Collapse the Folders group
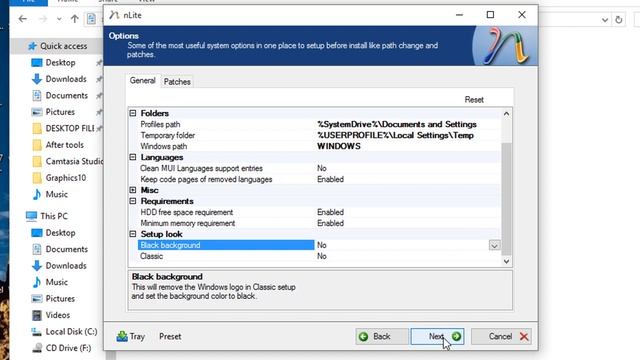640x360 pixels. (133, 113)
